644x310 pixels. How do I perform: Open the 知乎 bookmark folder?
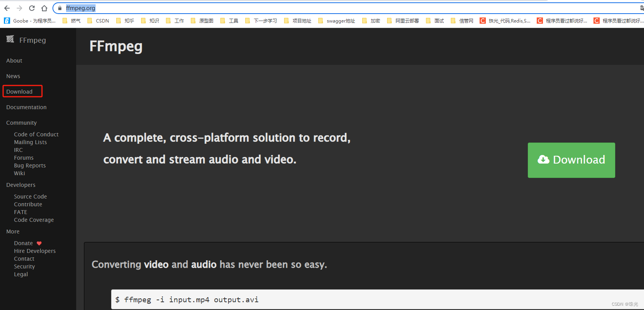[x=125, y=21]
